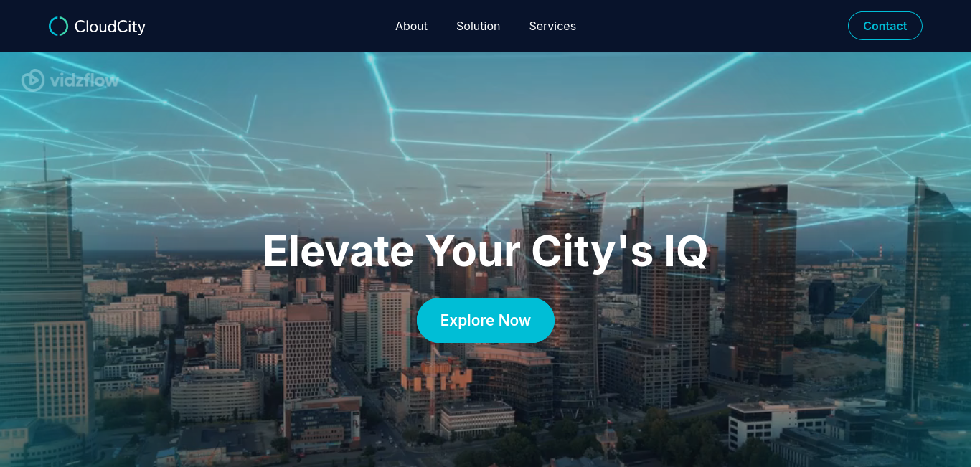
Task: Select Services in the top navigation
Action: click(x=552, y=26)
